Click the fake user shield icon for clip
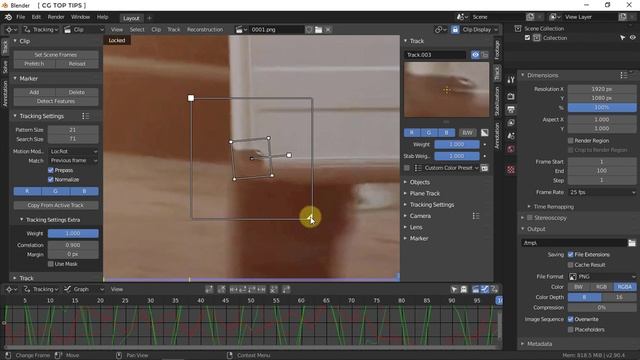The image size is (640, 360). (x=309, y=29)
